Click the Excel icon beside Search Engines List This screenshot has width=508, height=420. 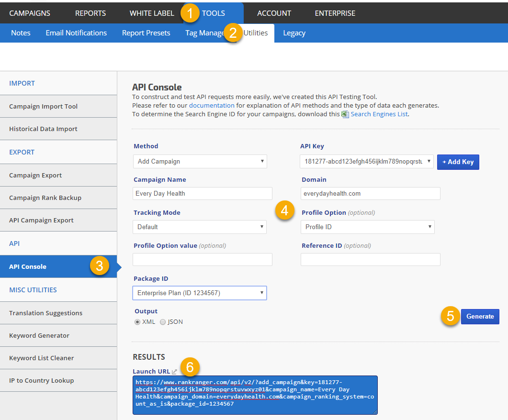point(345,114)
